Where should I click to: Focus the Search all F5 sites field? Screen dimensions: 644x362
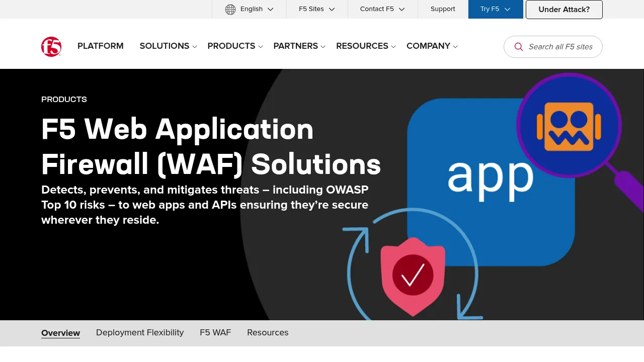pos(553,47)
